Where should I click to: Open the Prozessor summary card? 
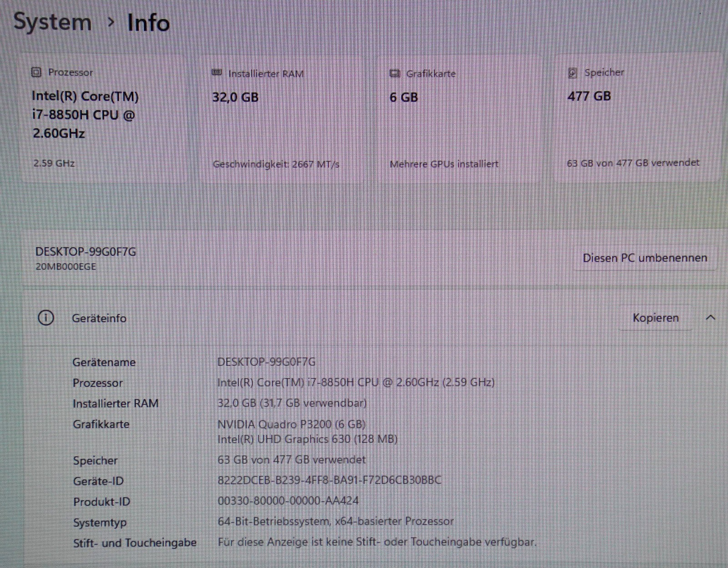coord(105,118)
